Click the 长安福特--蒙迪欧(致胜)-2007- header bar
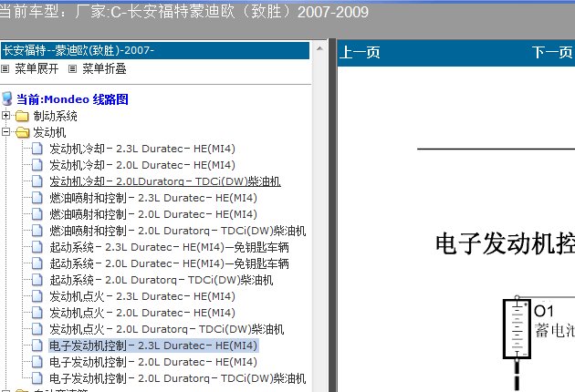 (x=155, y=50)
